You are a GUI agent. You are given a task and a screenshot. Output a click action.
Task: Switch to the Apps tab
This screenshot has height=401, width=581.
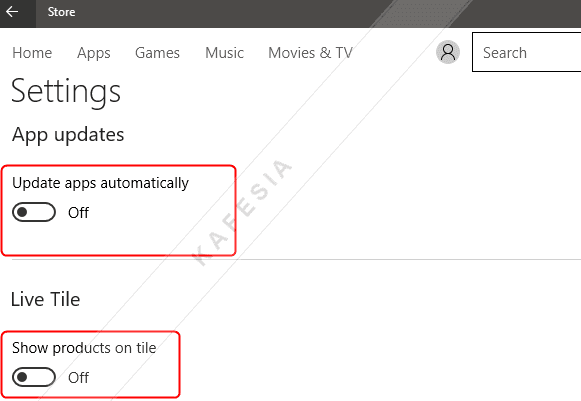click(x=93, y=53)
